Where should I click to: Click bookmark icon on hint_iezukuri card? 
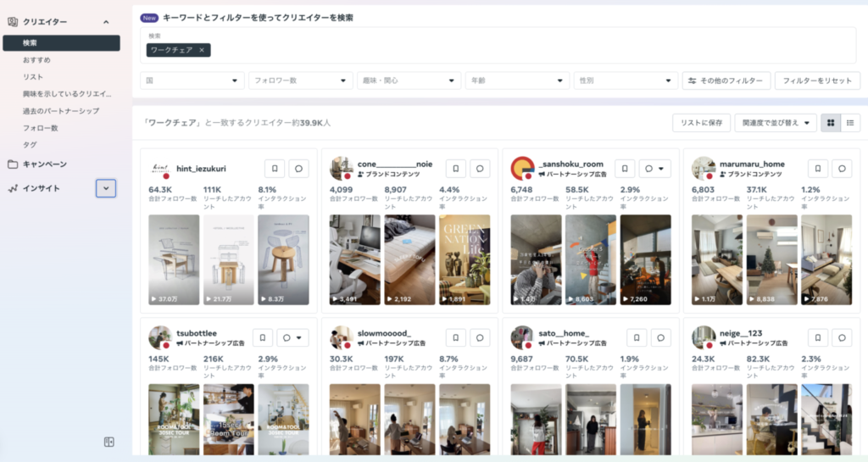[275, 168]
